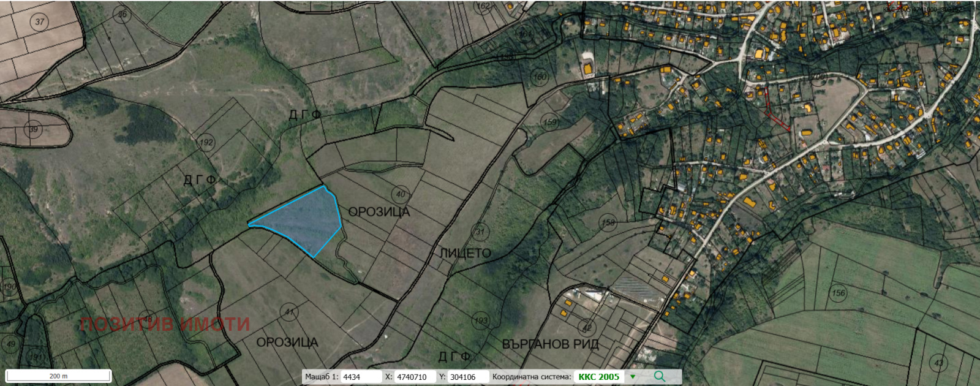The image size is (980, 386).
Task: Open the coordinate system dropdown arrow
Action: tap(633, 377)
